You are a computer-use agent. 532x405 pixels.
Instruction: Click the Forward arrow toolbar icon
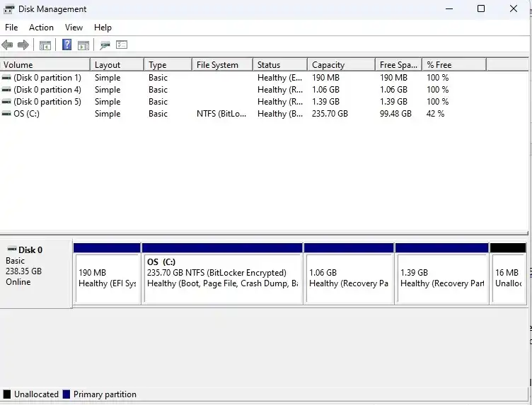23,45
